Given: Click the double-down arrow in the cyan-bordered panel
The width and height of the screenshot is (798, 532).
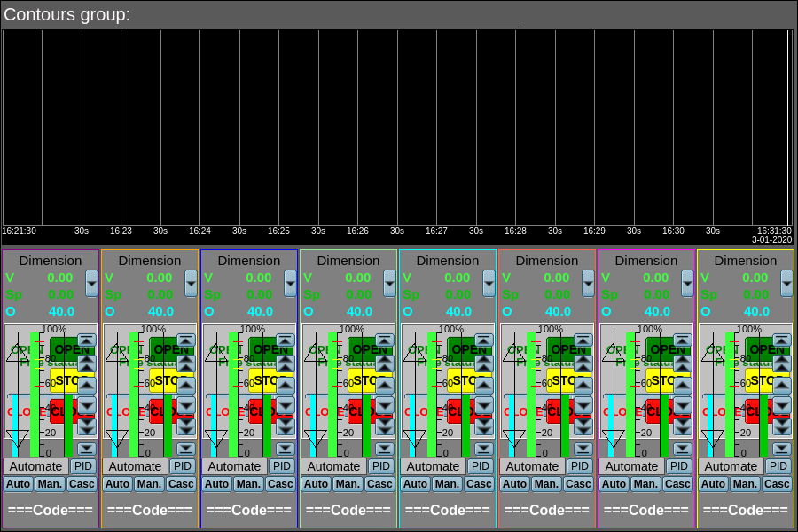Looking at the screenshot, I should [x=483, y=426].
